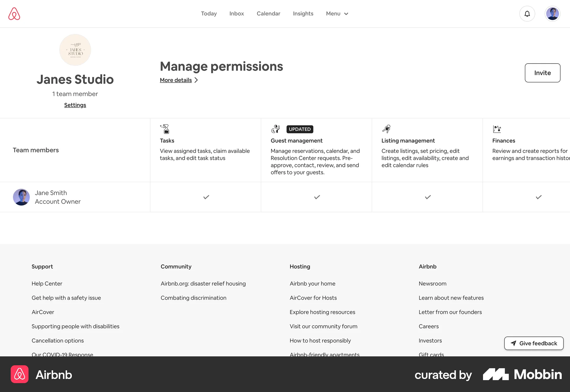Viewport: 570px width, 392px height.
Task: Switch to the Inbox navigation item
Action: click(236, 14)
